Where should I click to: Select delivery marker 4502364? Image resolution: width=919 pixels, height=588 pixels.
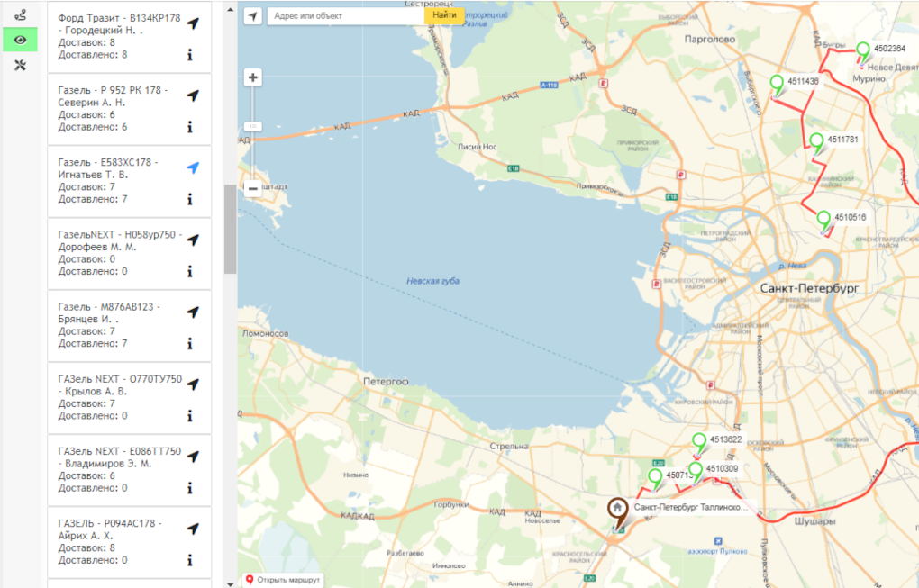pyautogui.click(x=863, y=51)
